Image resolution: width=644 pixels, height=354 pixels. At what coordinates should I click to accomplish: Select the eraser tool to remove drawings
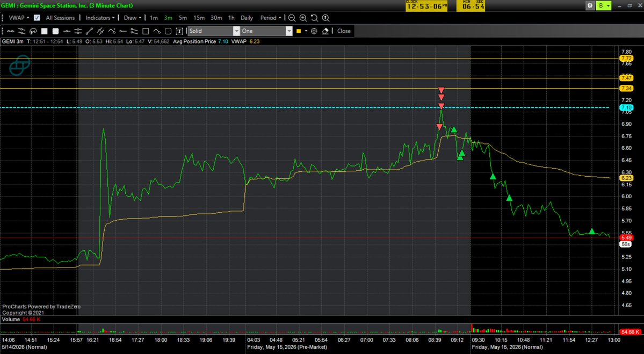(x=325, y=31)
